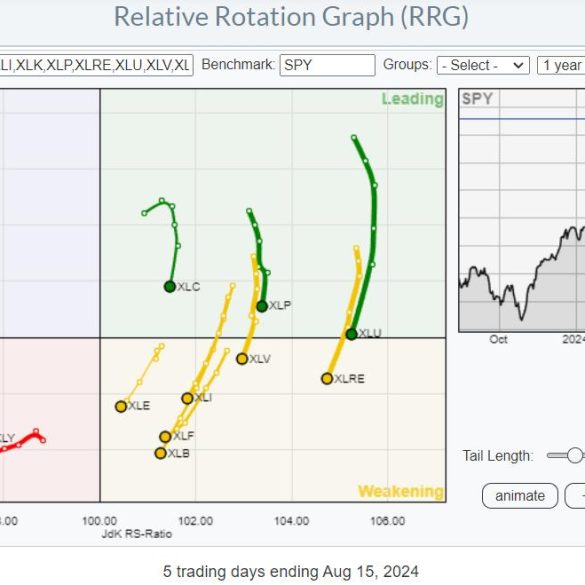Click the partially visible button beside animate
The image size is (585, 585).
575,496
